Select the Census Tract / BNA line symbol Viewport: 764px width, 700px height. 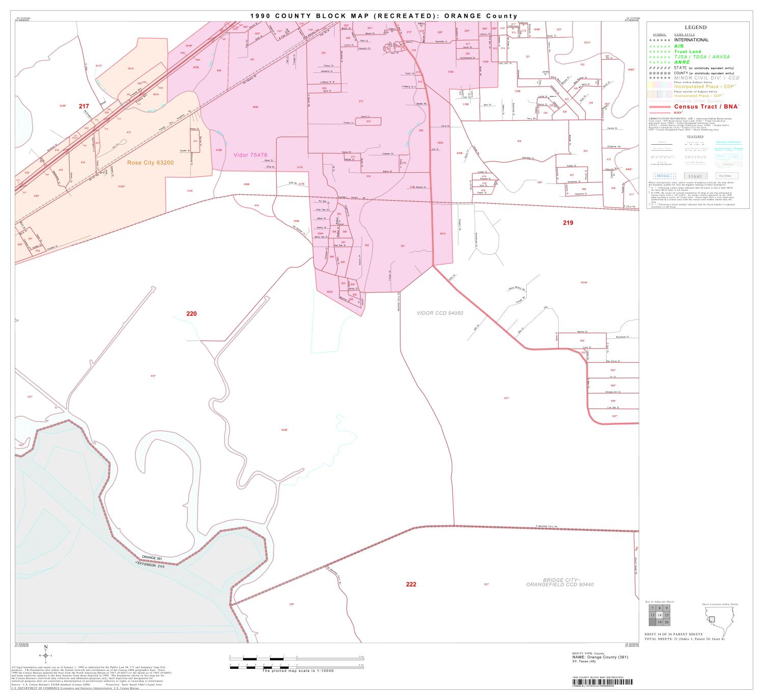pos(660,106)
